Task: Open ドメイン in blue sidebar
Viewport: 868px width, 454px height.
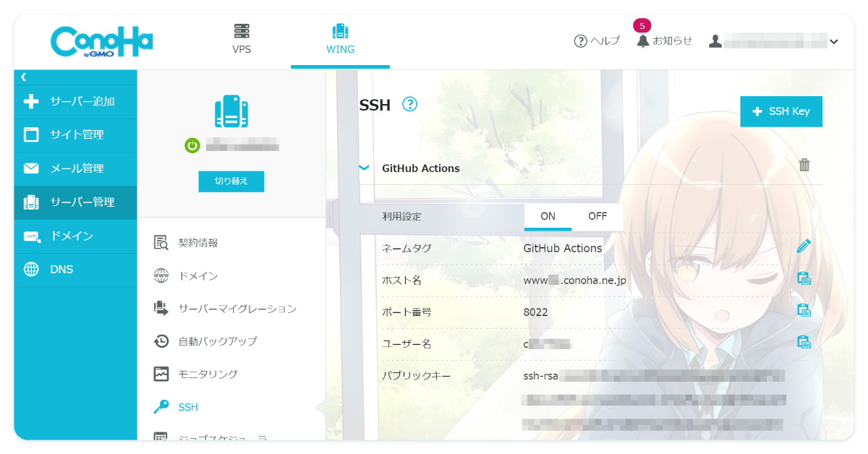Action: point(75,236)
